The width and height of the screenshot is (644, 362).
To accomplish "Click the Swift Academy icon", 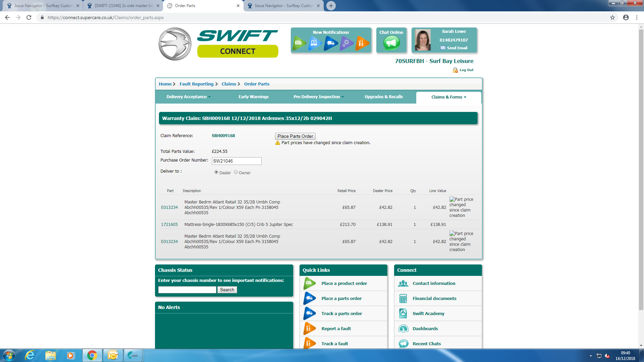I will coord(403,313).
